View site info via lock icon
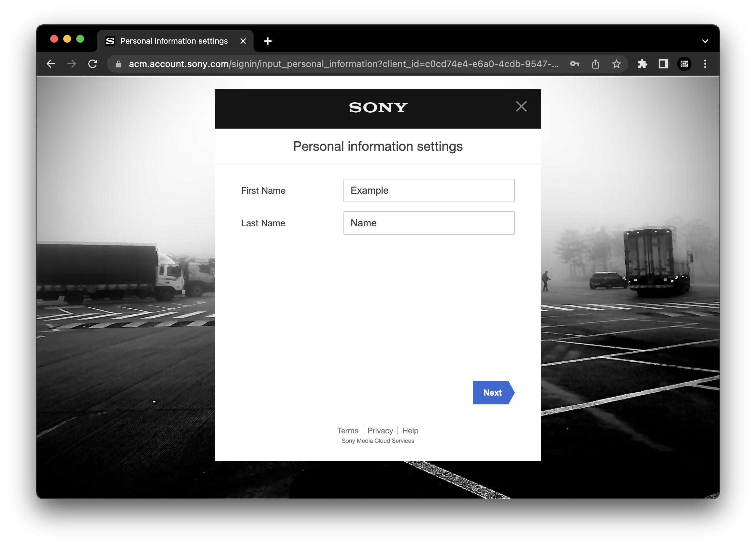 [119, 64]
